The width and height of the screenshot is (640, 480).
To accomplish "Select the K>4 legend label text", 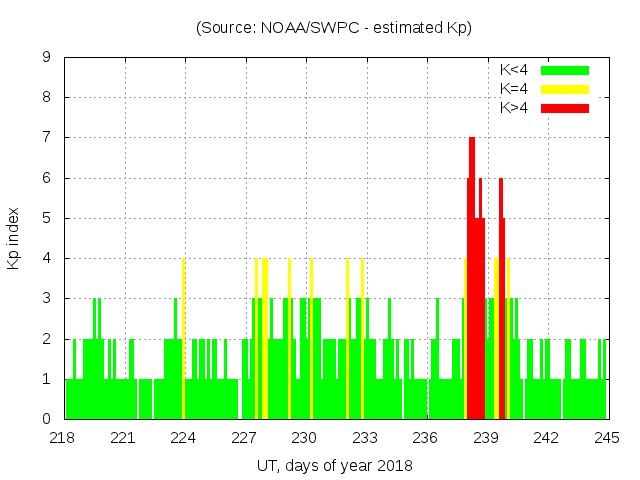I will (x=514, y=108).
